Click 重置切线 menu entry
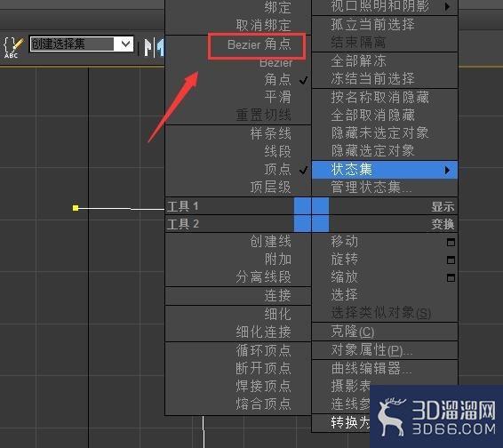 point(263,115)
